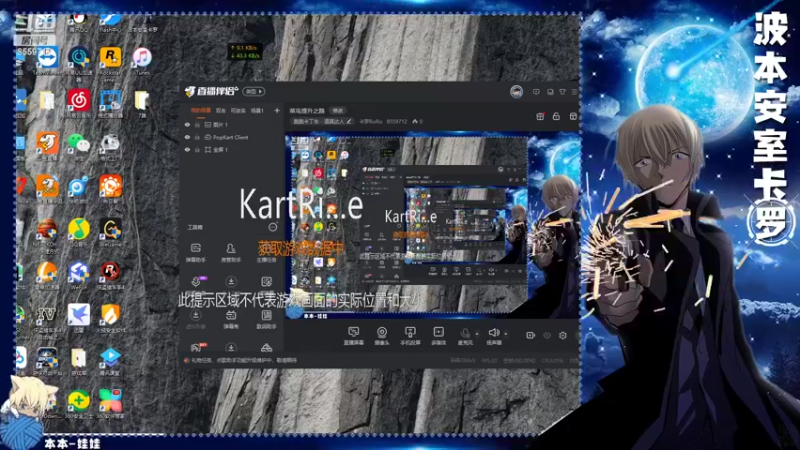This screenshot has width=800, height=450.
Task: Edit the category via the pencil icon
Action: pyautogui.click(x=349, y=121)
